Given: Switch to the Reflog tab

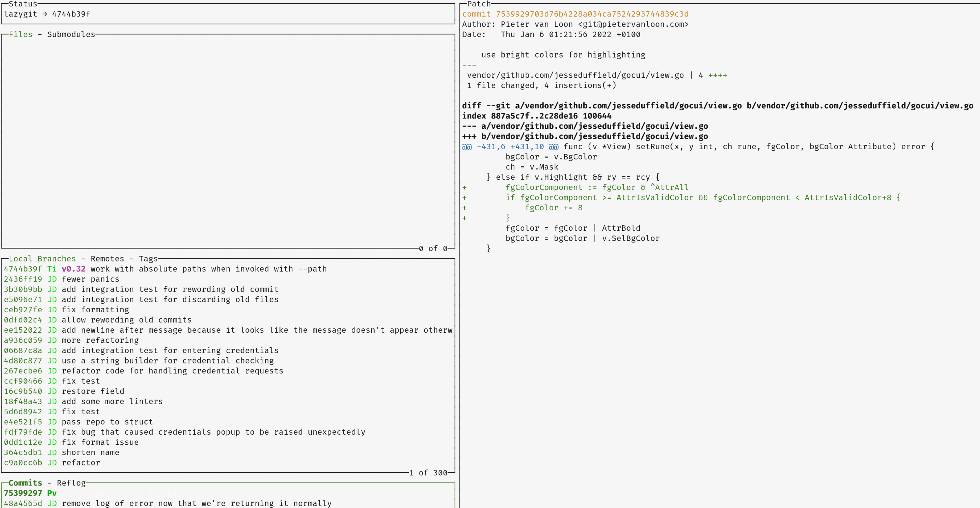Looking at the screenshot, I should [71, 483].
